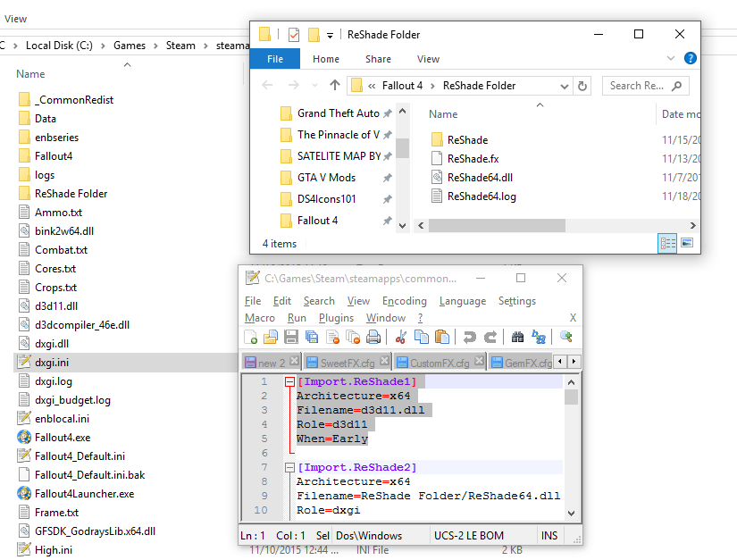
Task: Click the Find binoculars icon in Notepad++
Action: pos(517,337)
